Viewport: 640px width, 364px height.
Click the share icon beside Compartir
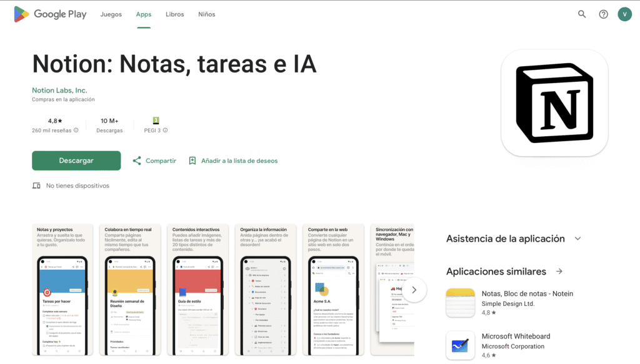point(137,160)
